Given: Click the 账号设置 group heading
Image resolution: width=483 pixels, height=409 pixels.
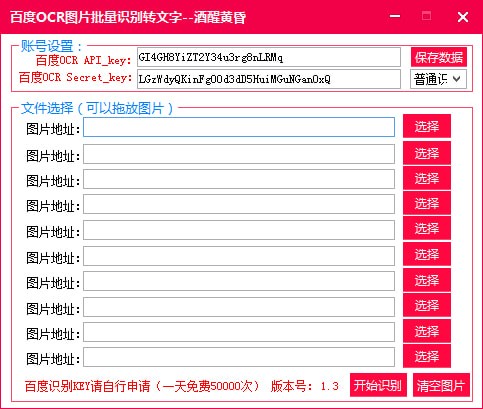Looking at the screenshot, I should 52,46.
